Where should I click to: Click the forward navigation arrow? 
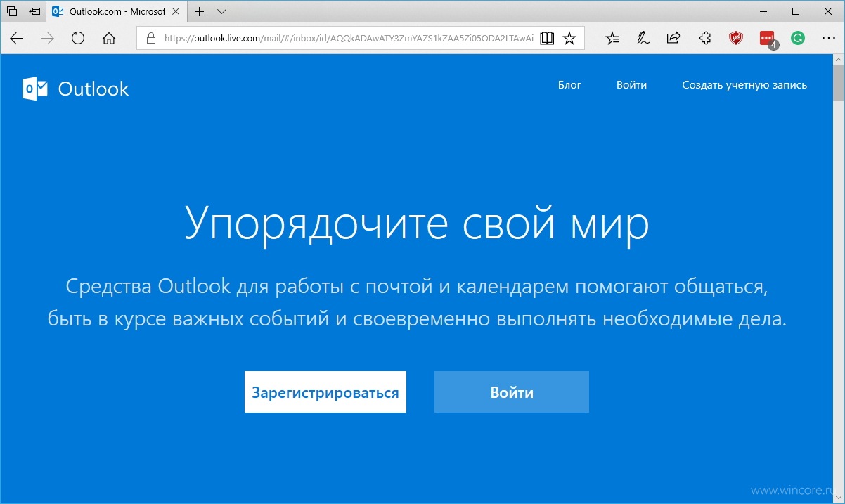point(48,39)
